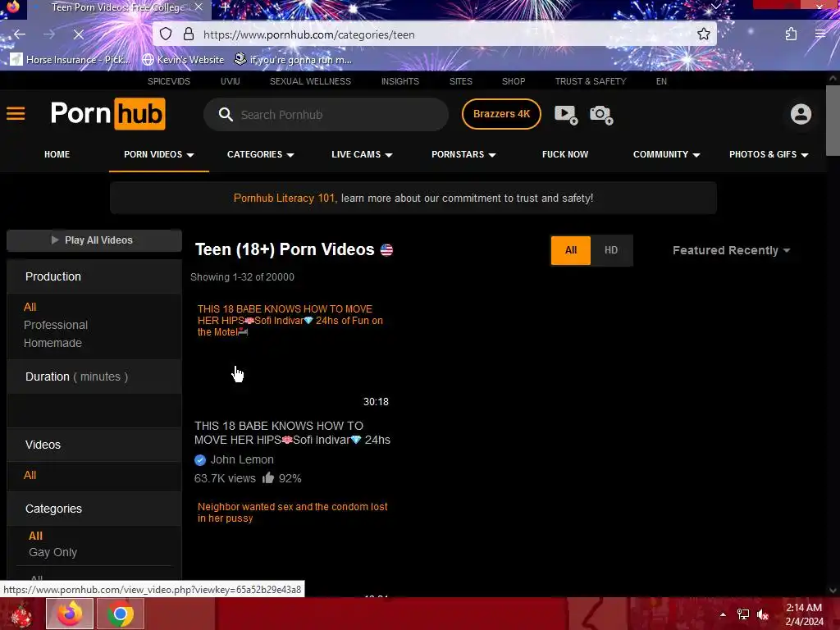This screenshot has width=840, height=630.
Task: Open the upload photo camera icon
Action: click(x=601, y=114)
